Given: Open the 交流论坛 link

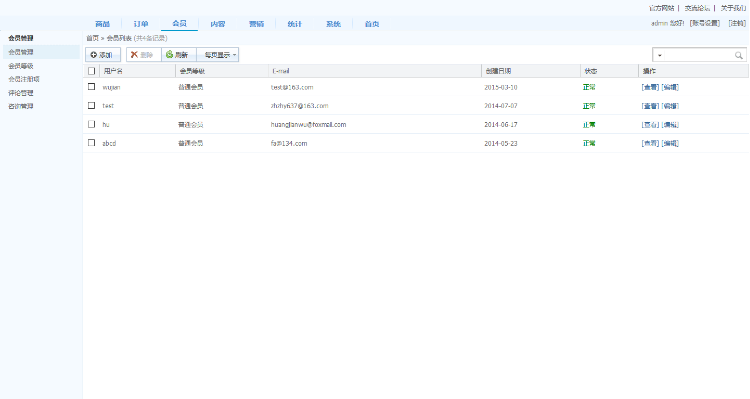Looking at the screenshot, I should [x=697, y=8].
